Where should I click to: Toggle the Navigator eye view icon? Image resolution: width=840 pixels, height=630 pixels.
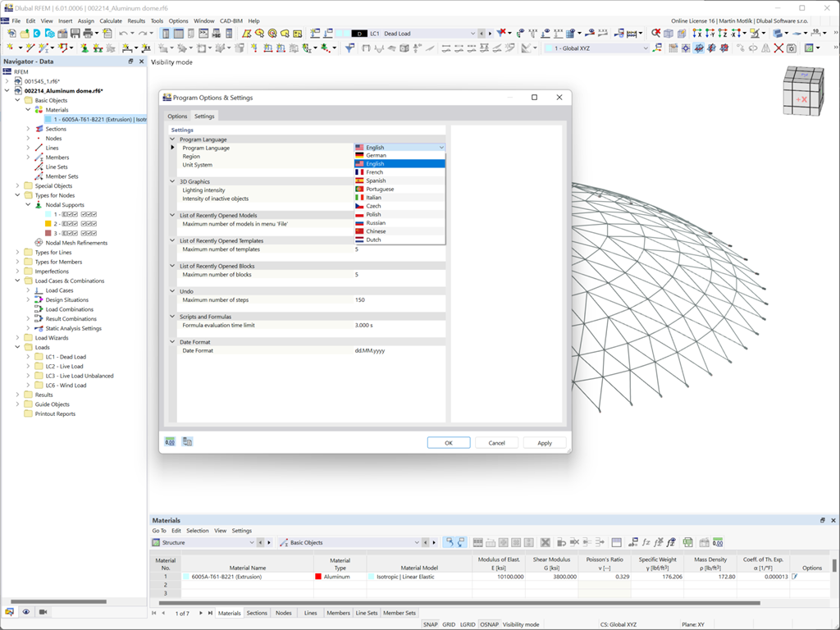[x=25, y=612]
